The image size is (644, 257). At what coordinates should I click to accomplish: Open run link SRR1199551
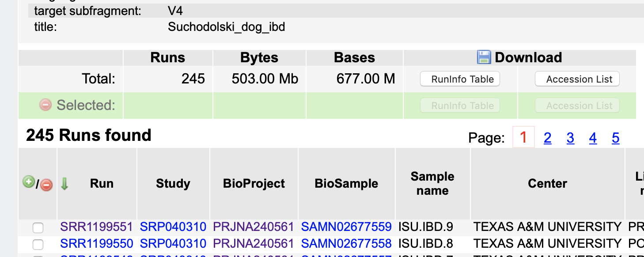[x=97, y=227]
